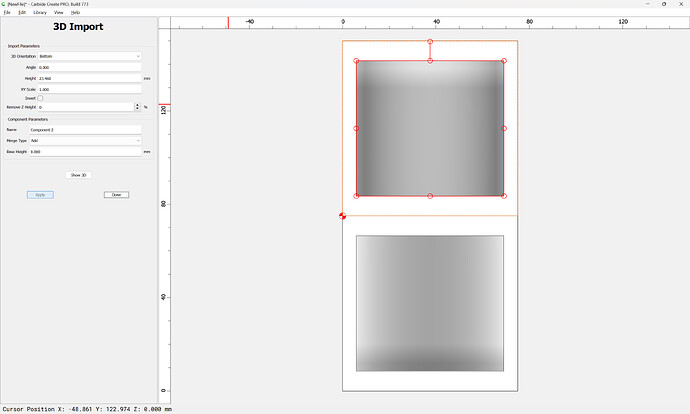Click the Apply button

click(x=40, y=194)
